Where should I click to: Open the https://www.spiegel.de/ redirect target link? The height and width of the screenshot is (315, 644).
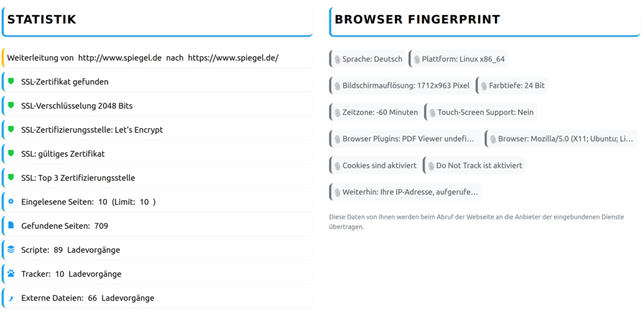[233, 58]
